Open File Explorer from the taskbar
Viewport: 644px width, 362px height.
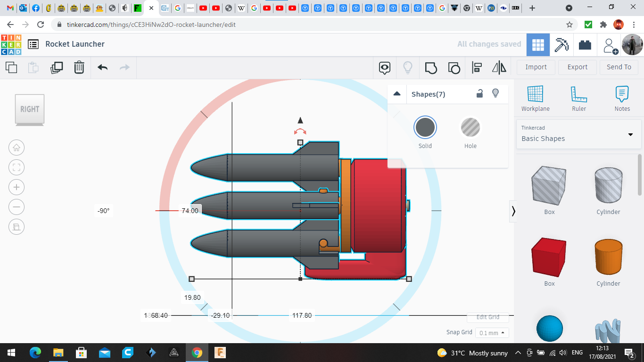click(x=58, y=353)
